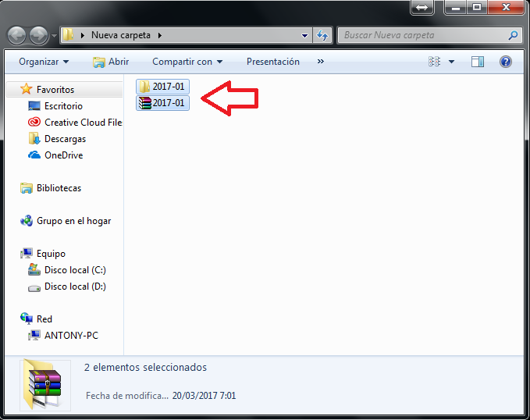Viewport: 530px width, 420px height.
Task: Select the 2017-01 WinRAR archive item
Action: coord(162,103)
